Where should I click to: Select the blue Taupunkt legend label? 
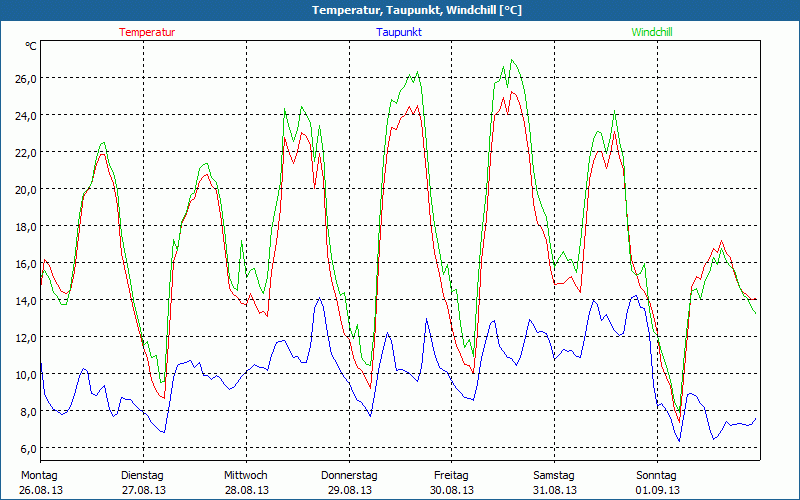pos(399,32)
